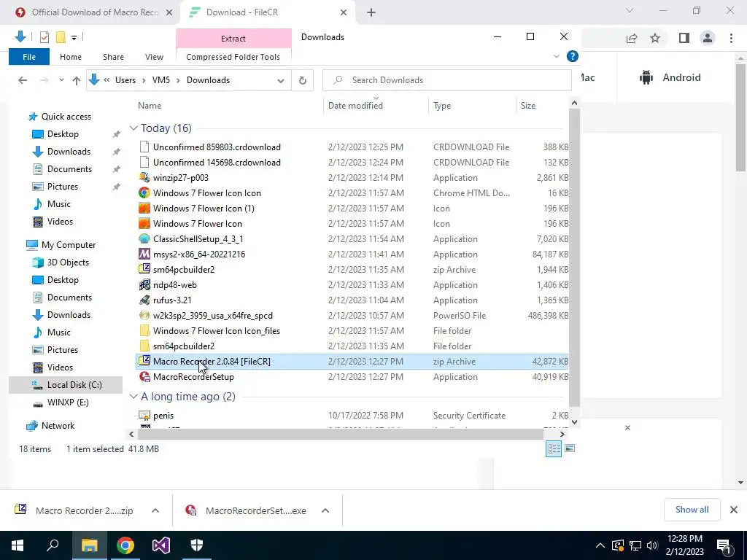Image resolution: width=747 pixels, height=560 pixels.
Task: Open Explorer help question mark icon
Action: point(572,56)
